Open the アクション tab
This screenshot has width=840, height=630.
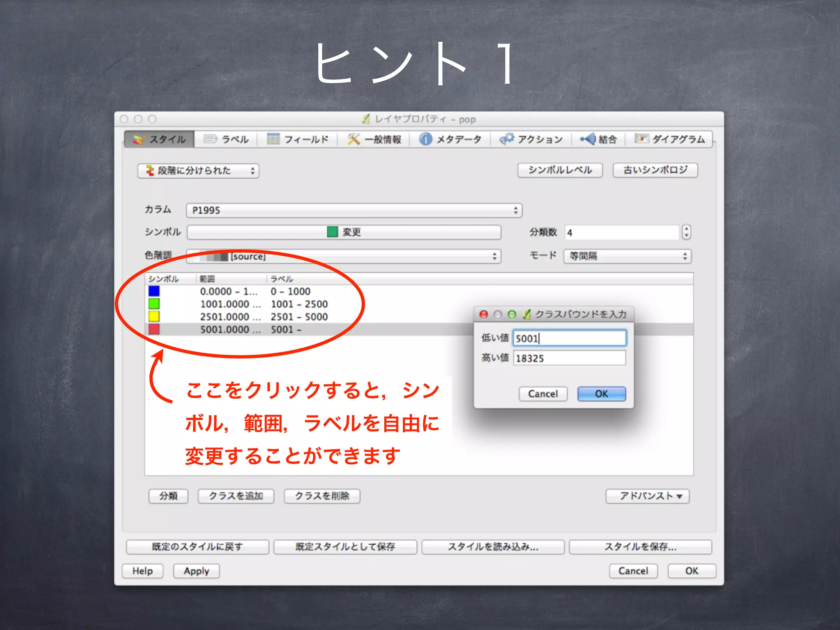click(x=531, y=139)
